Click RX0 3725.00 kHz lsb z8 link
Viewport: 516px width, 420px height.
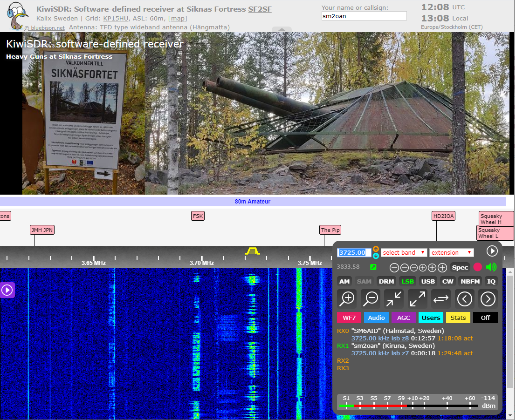(380, 338)
